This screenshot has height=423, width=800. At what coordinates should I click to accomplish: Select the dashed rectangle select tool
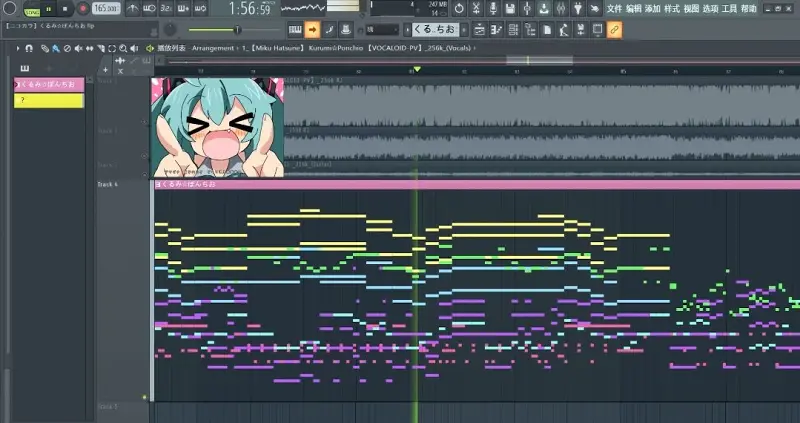(x=112, y=48)
